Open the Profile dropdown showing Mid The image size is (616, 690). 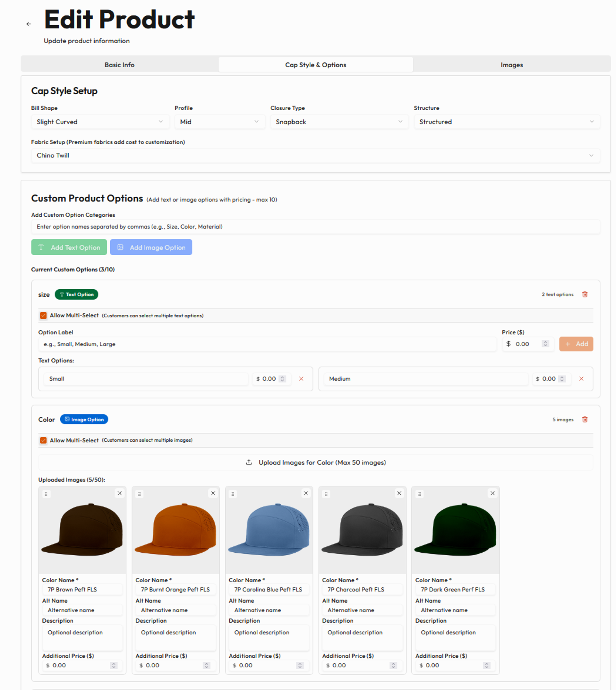coord(220,122)
